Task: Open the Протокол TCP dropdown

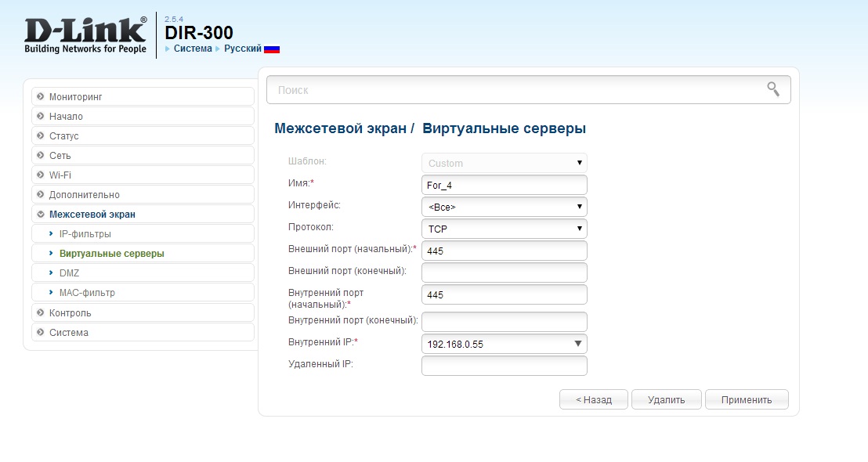Action: (505, 229)
